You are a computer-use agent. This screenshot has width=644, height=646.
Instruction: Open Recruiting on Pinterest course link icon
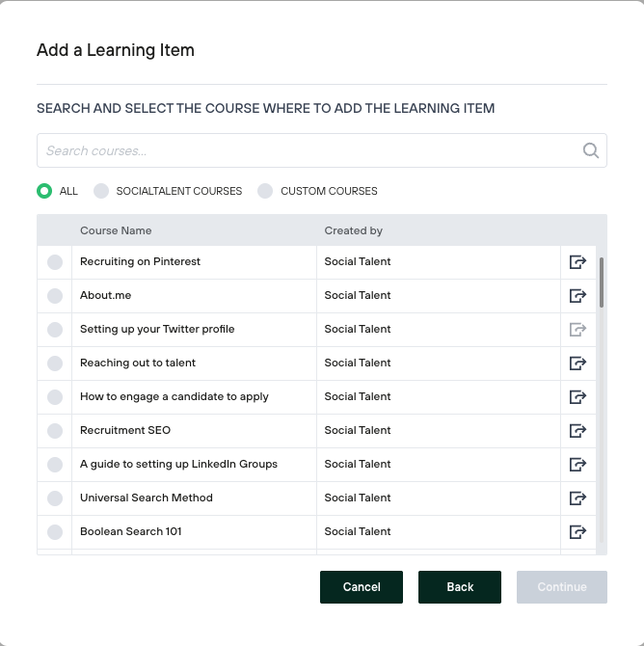[577, 261]
